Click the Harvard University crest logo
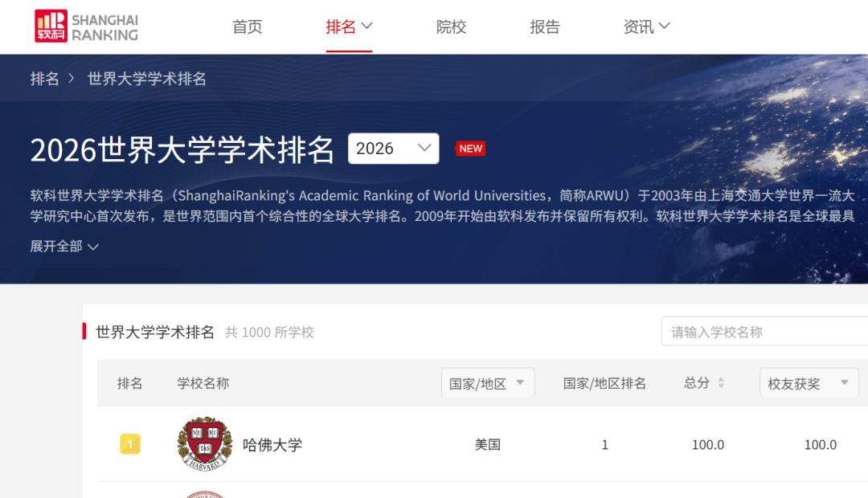 205,443
